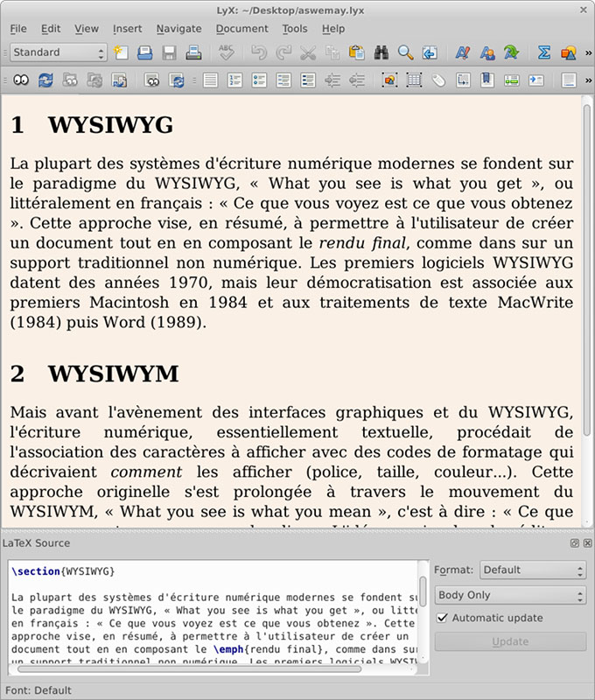The width and height of the screenshot is (595, 700).
Task: Click the Update button in LaTeX Source
Action: [x=510, y=641]
